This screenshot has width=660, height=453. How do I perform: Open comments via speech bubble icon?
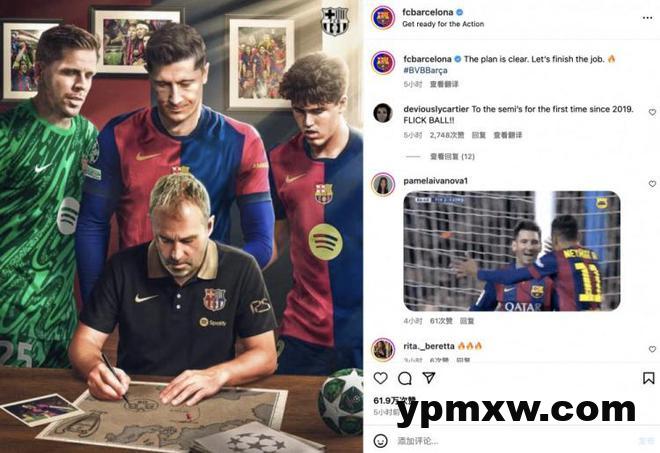(x=405, y=378)
